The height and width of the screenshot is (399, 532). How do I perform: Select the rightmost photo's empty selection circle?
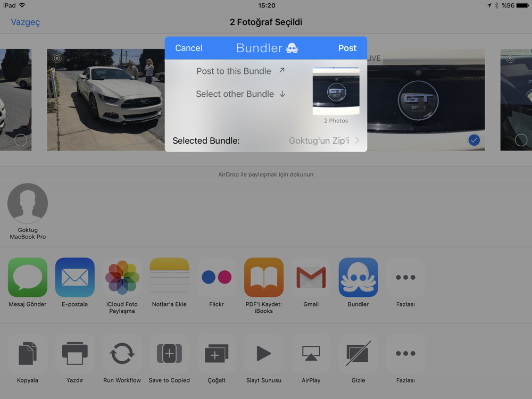coord(521,140)
